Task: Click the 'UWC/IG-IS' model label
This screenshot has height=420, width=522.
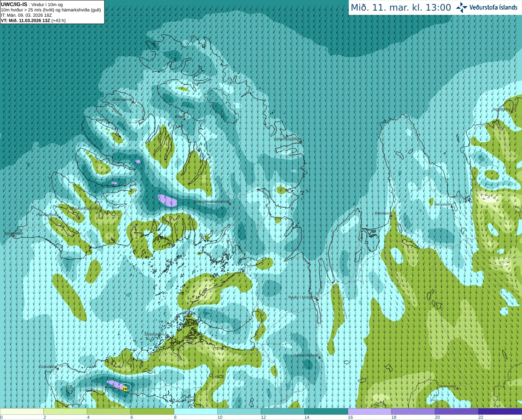Action: pos(14,4)
